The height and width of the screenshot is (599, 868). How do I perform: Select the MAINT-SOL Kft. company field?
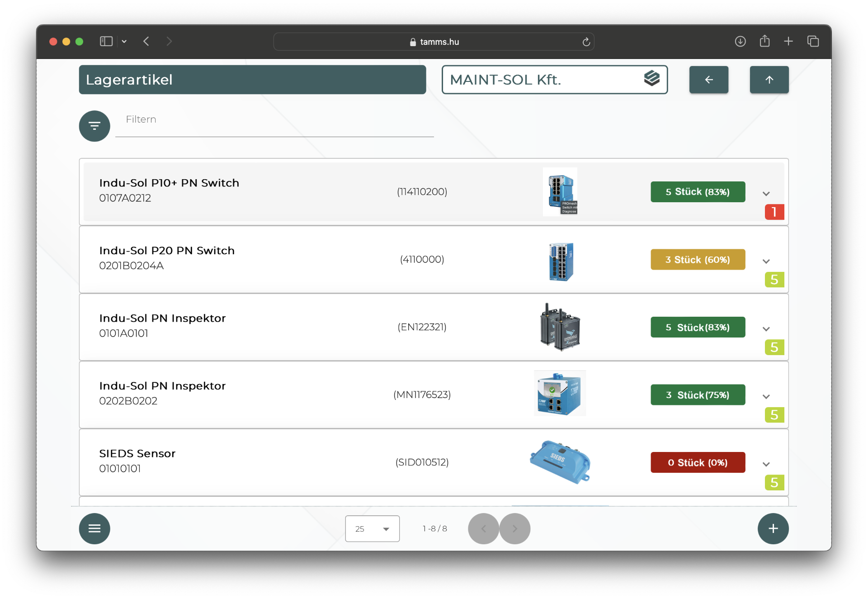pyautogui.click(x=554, y=80)
